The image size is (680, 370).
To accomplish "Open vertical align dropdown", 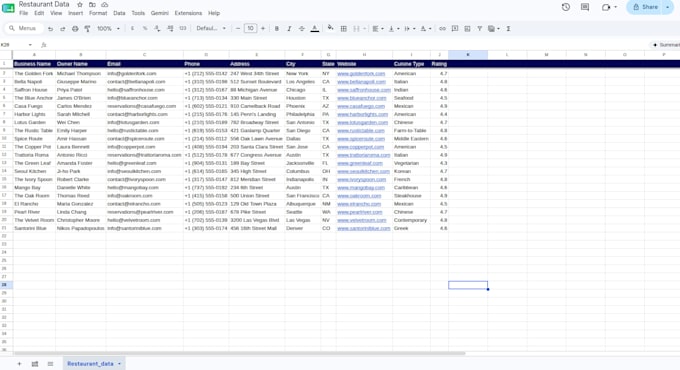I will [394, 29].
